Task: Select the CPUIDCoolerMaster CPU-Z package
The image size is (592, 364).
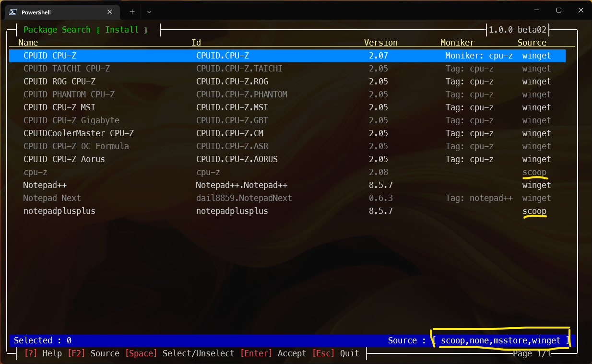Action: pyautogui.click(x=79, y=133)
